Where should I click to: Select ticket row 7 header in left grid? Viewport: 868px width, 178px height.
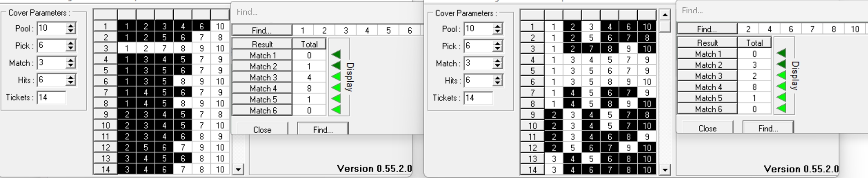(106, 92)
